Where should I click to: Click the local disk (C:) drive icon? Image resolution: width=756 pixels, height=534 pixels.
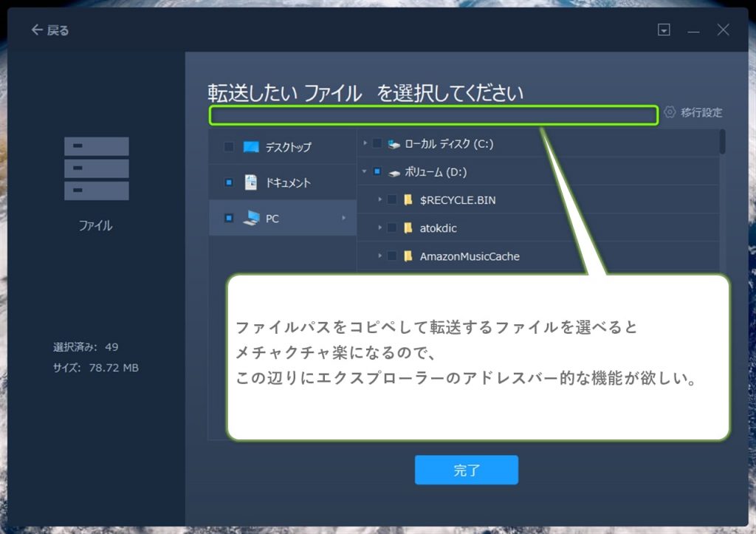pos(394,144)
